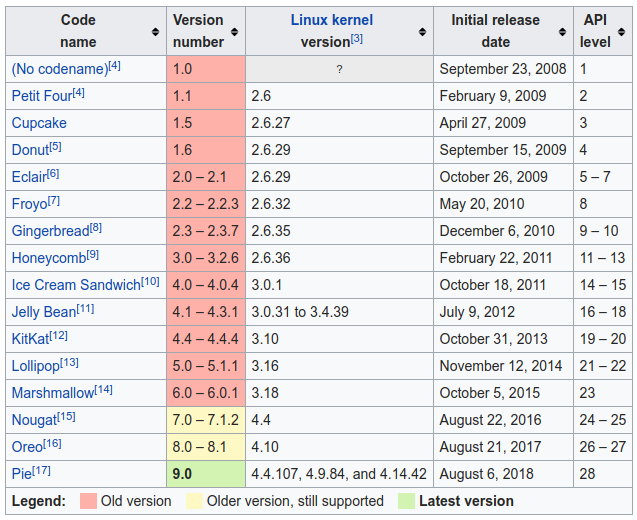The width and height of the screenshot is (637, 520).
Task: Select date May 20, 2010
Action: click(x=482, y=204)
